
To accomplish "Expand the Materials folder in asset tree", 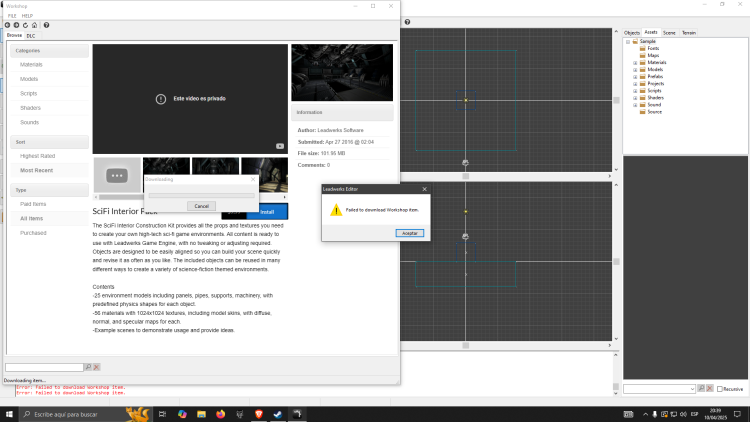I will tap(635, 62).
